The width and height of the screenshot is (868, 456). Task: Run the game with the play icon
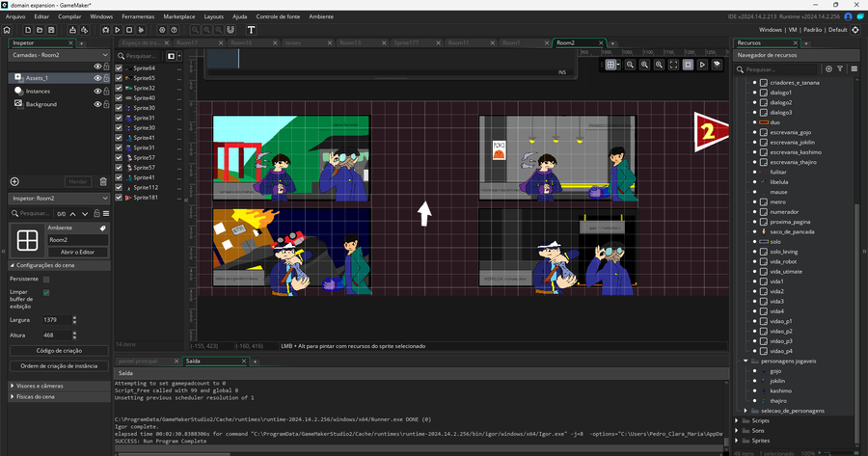click(x=118, y=30)
